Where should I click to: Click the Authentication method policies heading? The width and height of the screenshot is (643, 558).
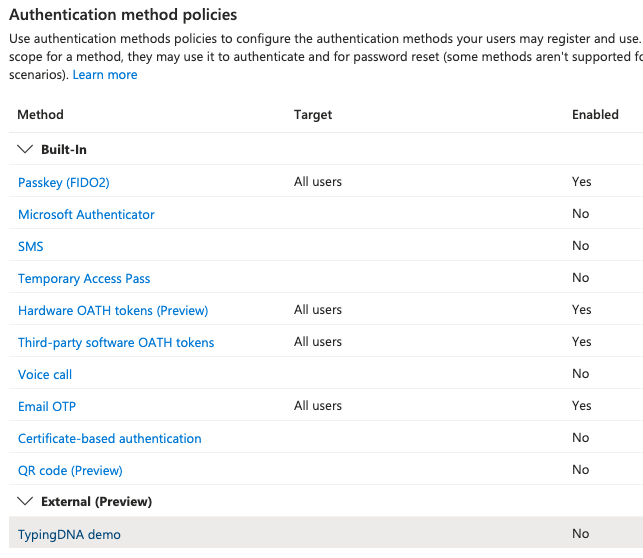point(123,15)
